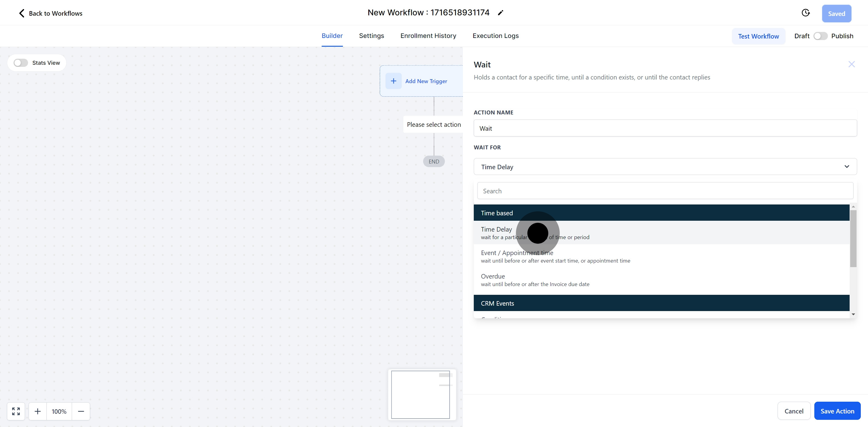Click the pencil icon to rename workflow
868x427 pixels.
click(500, 13)
